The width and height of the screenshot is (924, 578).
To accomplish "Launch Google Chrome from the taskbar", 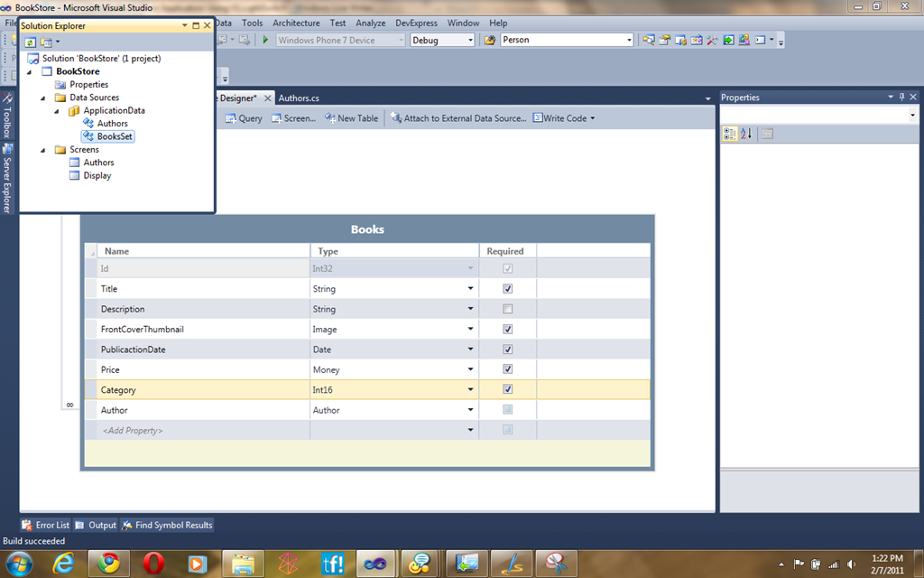I will 108,564.
